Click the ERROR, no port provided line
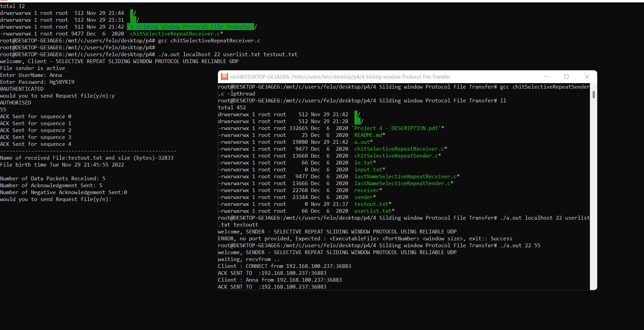Image resolution: width=644 pixels, height=330 pixels. tap(365, 239)
